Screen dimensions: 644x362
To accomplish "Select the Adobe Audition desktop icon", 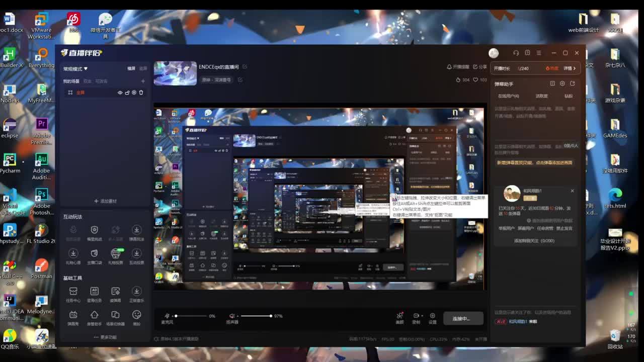I will click(x=41, y=167).
